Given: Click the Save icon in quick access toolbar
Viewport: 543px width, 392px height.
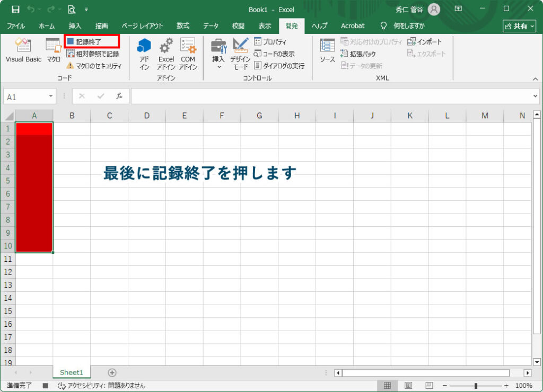Looking at the screenshot, I should (15, 10).
